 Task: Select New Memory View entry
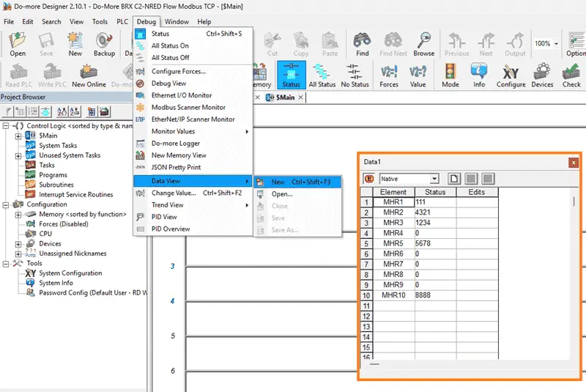pyautogui.click(x=193, y=155)
